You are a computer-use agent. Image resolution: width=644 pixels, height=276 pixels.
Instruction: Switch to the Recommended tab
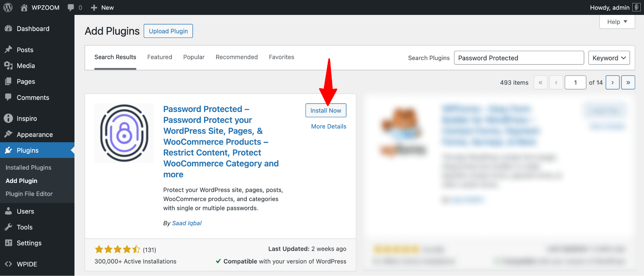pyautogui.click(x=237, y=57)
